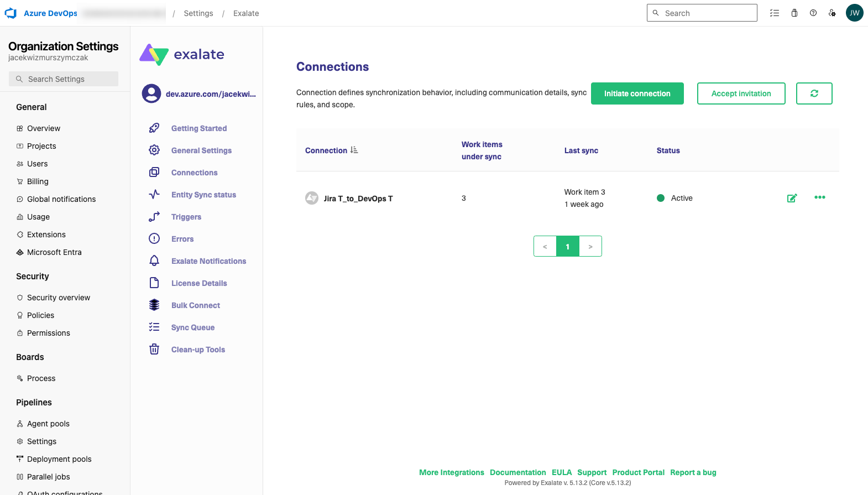Open the Marketplace shopping bag icon
The image size is (868, 495).
794,13
